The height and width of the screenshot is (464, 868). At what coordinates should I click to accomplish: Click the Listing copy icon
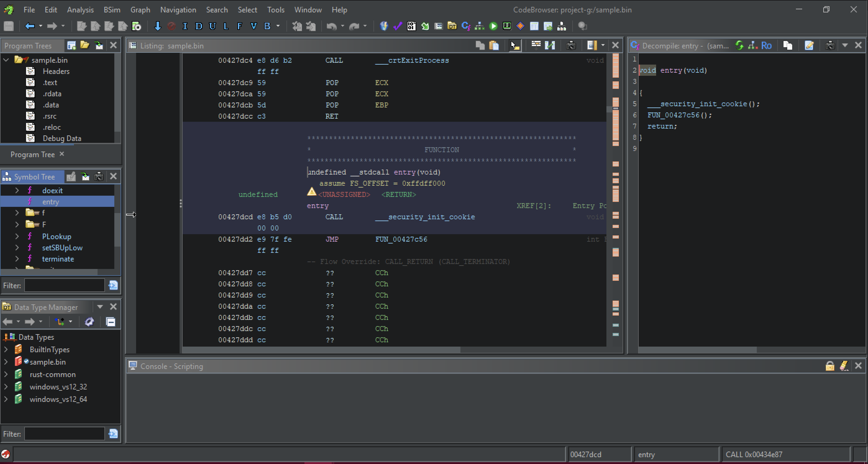point(480,45)
